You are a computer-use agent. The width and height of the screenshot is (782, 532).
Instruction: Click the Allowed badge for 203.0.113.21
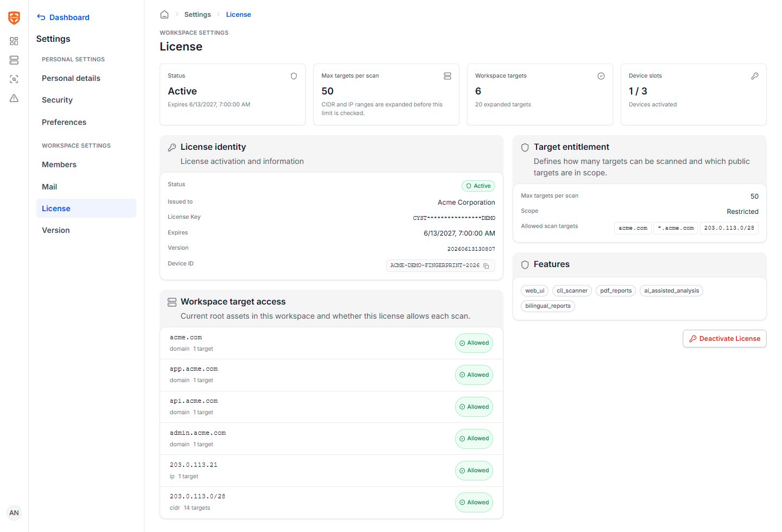coord(474,471)
